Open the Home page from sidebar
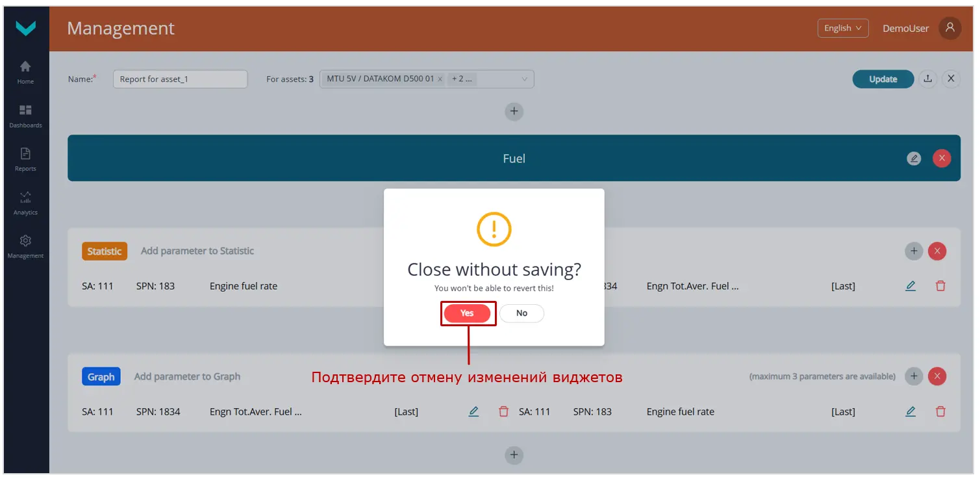 25,70
